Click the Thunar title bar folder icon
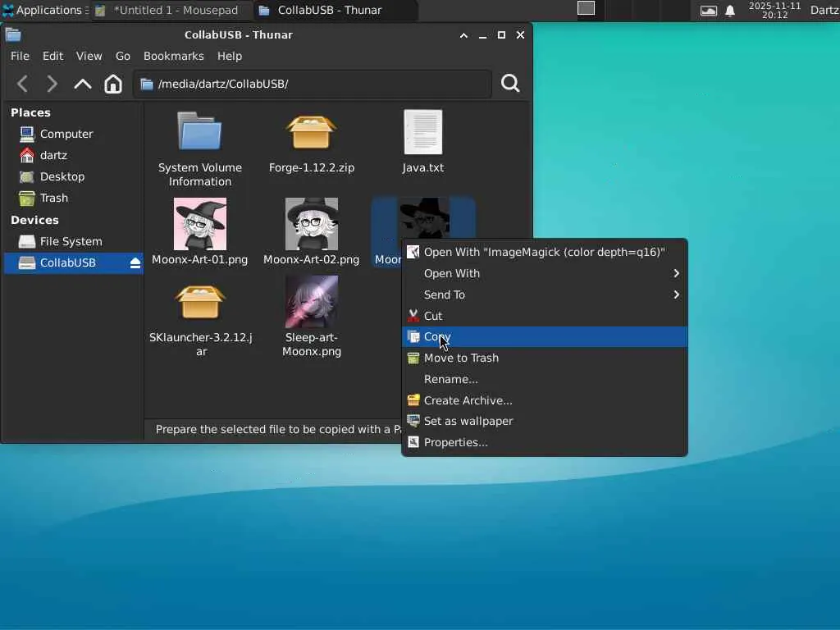The height and width of the screenshot is (630, 840). (13, 35)
